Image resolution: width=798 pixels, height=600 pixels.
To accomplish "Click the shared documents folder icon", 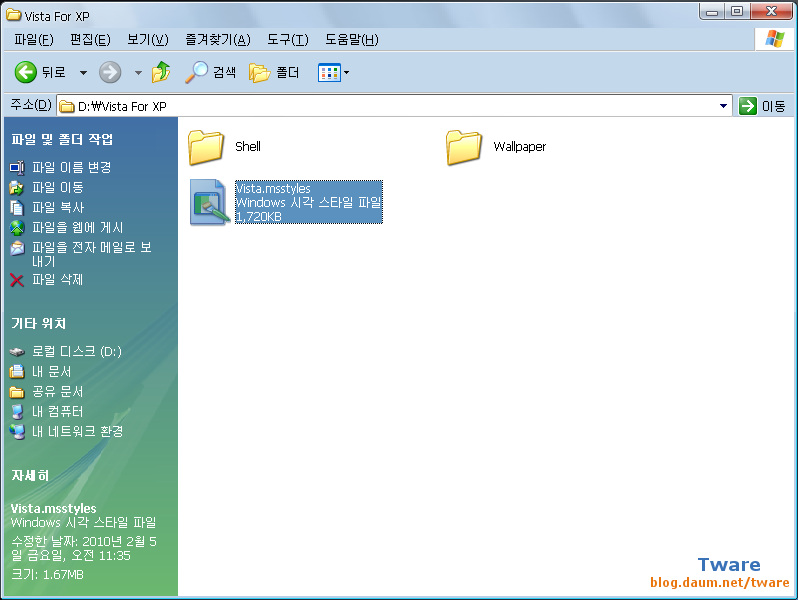I will coord(17,392).
